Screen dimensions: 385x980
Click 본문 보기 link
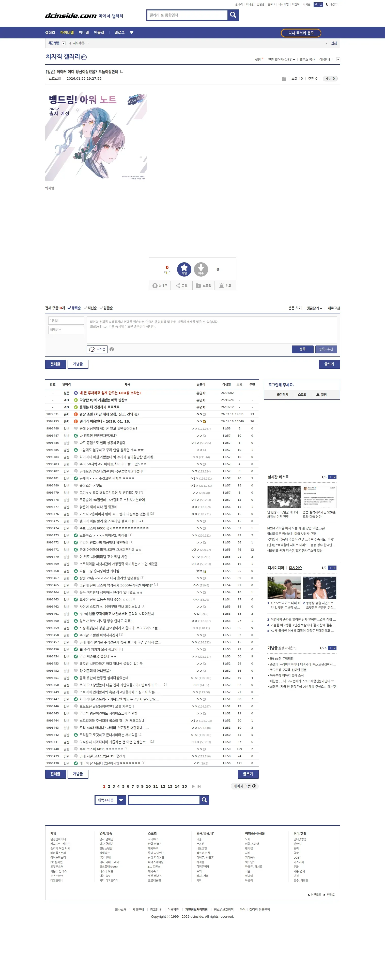[295, 308]
